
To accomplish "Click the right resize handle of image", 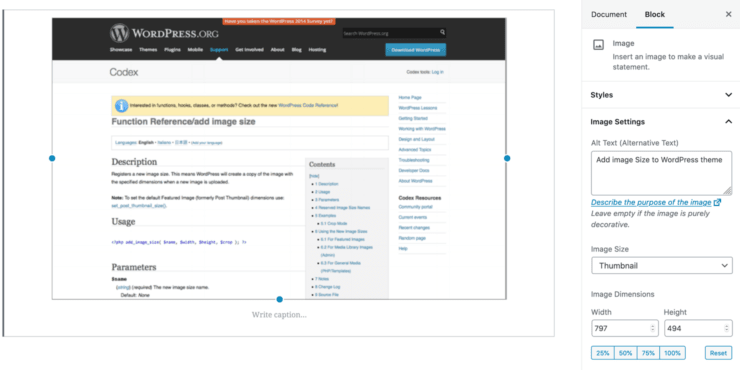I will [507, 159].
